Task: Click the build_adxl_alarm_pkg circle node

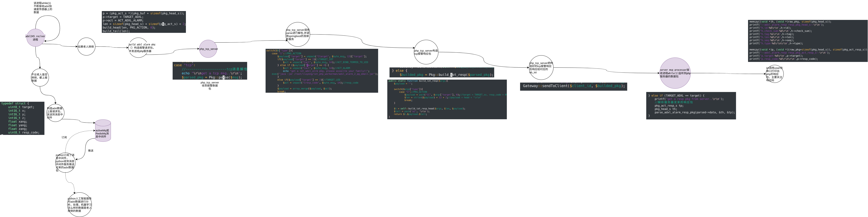Action: coord(138,47)
